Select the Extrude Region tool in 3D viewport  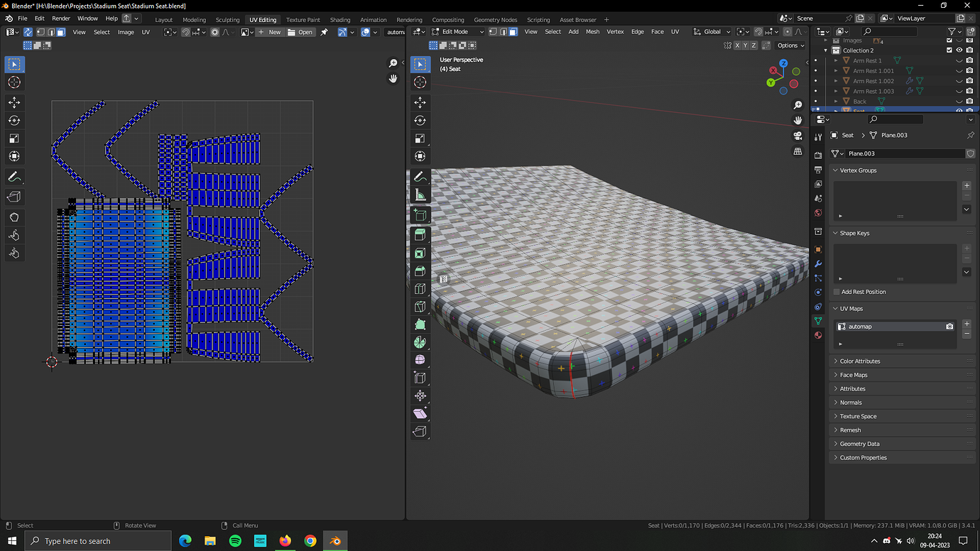(420, 234)
